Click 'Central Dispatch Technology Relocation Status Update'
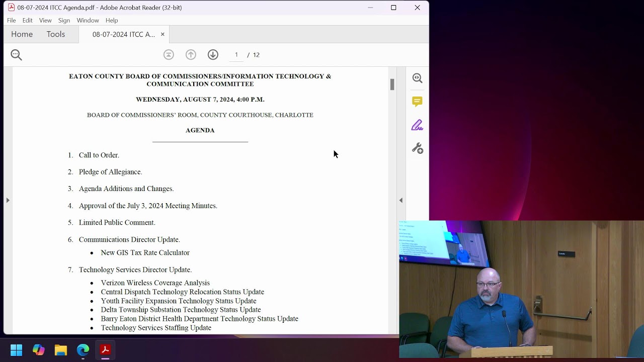The image size is (644, 362). pyautogui.click(x=183, y=292)
